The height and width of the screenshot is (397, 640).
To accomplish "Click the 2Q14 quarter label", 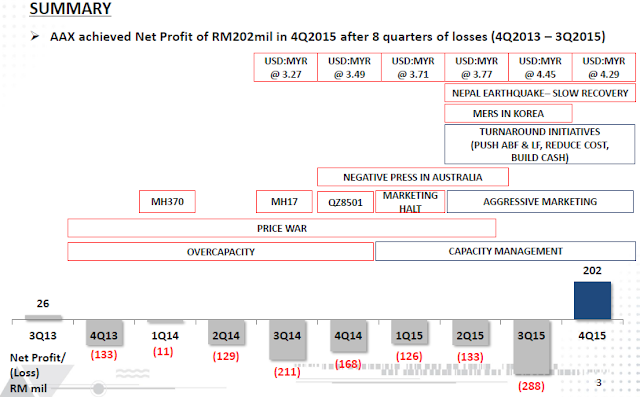I will click(x=226, y=336).
